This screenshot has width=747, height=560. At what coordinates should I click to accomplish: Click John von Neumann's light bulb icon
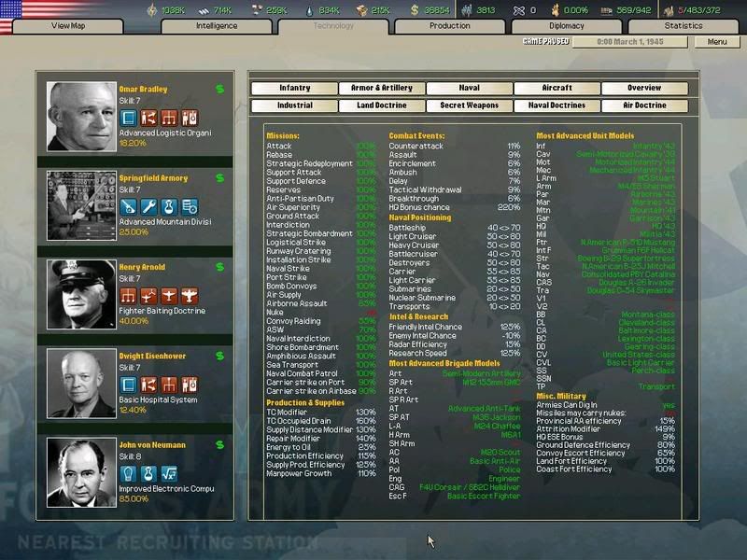[128, 474]
